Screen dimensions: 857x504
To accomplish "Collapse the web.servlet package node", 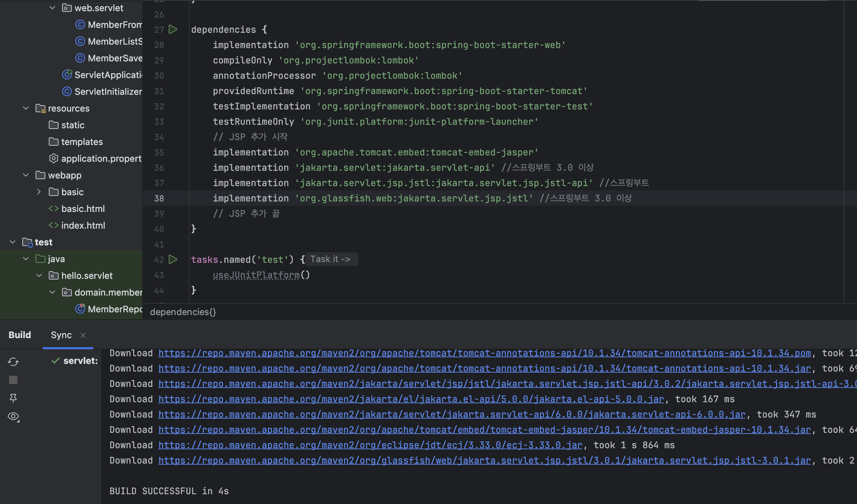I will pyautogui.click(x=52, y=8).
